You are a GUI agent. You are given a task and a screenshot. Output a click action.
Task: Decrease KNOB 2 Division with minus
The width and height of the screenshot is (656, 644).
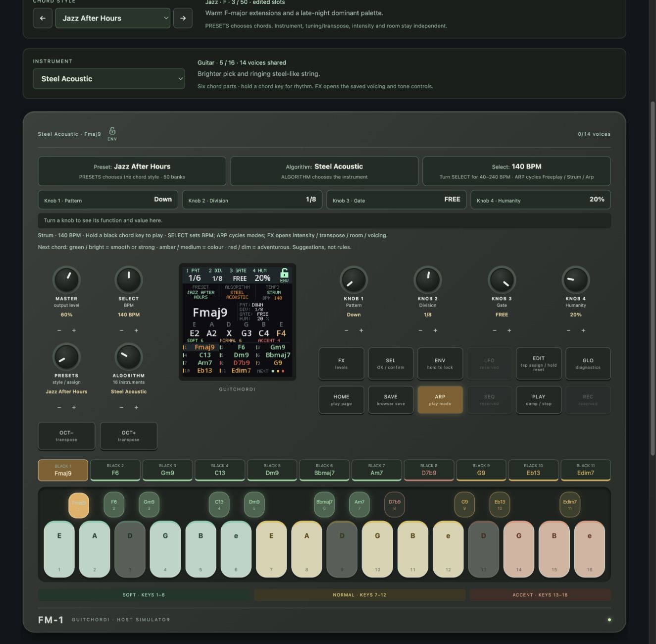pyautogui.click(x=420, y=330)
